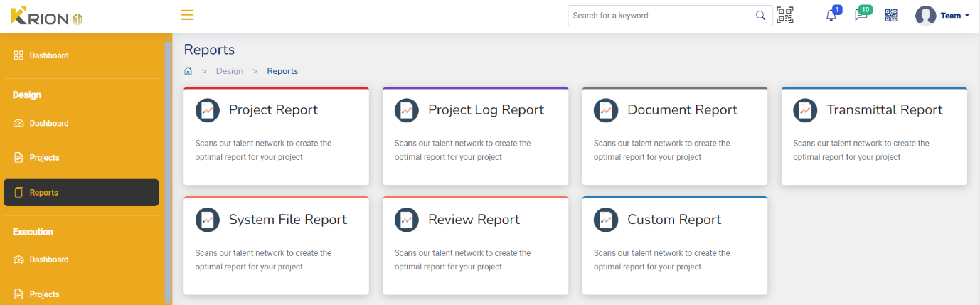Click the notification bell icon
The height and width of the screenshot is (305, 980).
831,16
